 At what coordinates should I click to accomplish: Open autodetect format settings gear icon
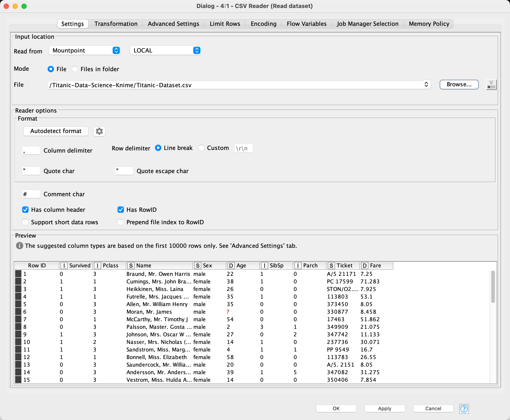click(99, 131)
